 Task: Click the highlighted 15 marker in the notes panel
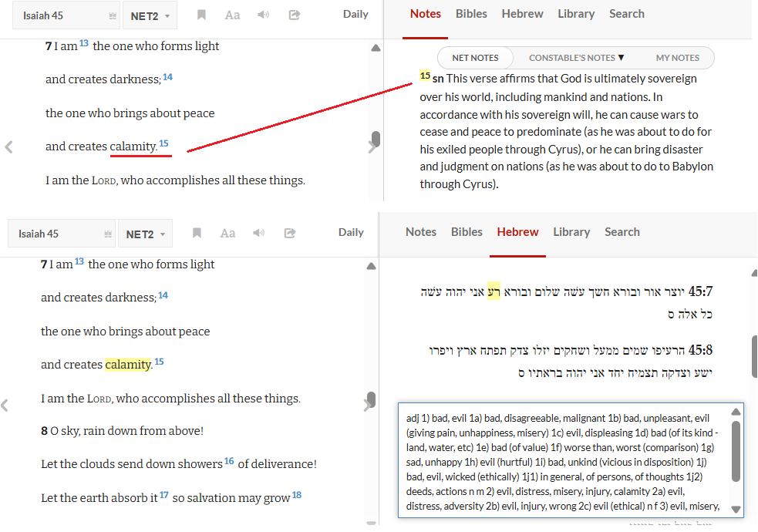tap(425, 76)
